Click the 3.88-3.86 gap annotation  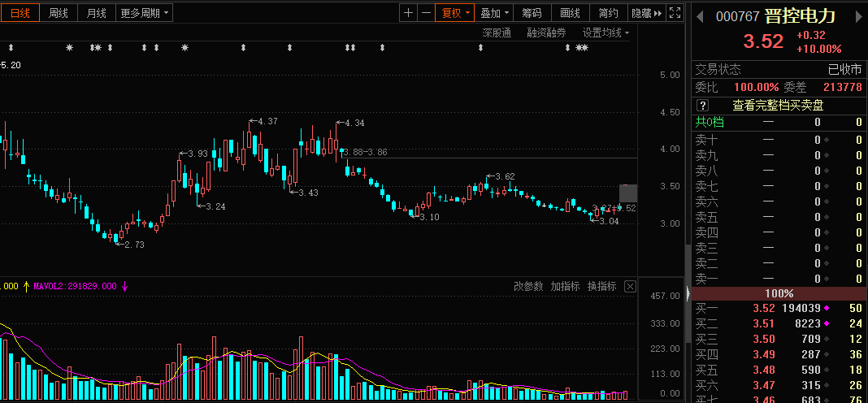pos(366,152)
